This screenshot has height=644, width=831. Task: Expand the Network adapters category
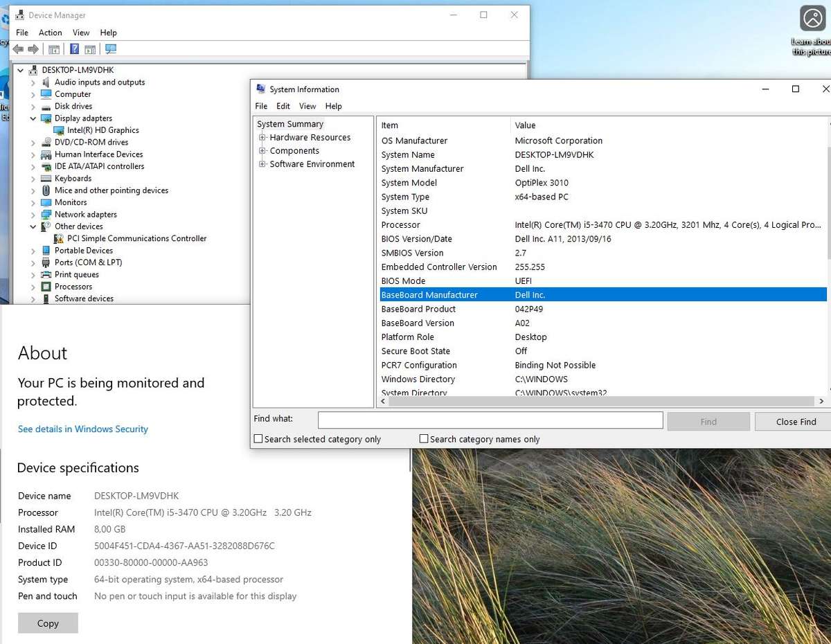(x=33, y=215)
